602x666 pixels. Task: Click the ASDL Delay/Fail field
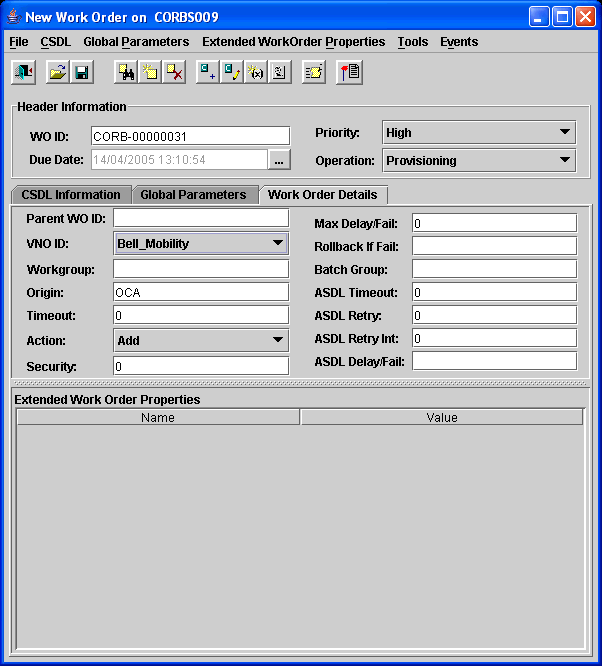click(495, 361)
